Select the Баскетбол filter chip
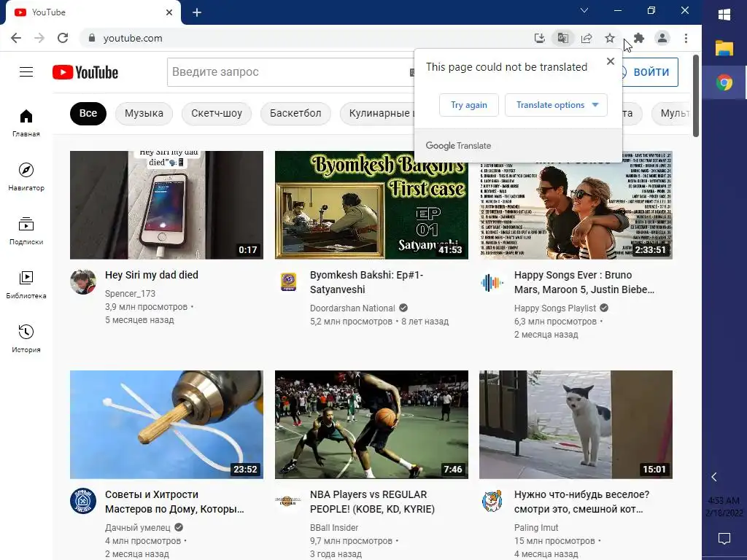This screenshot has height=560, width=747. tap(295, 113)
